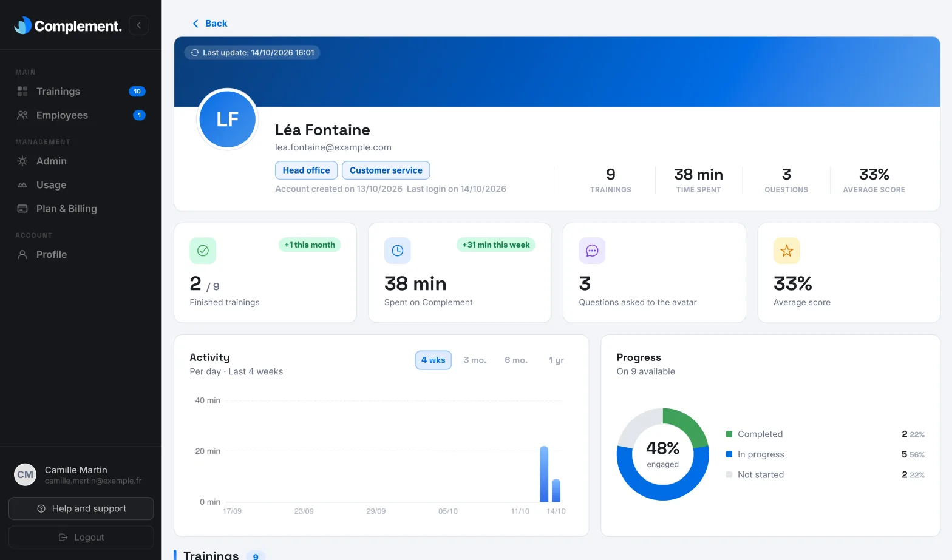
Task: Open Plan & Billing page
Action: [x=81, y=209]
